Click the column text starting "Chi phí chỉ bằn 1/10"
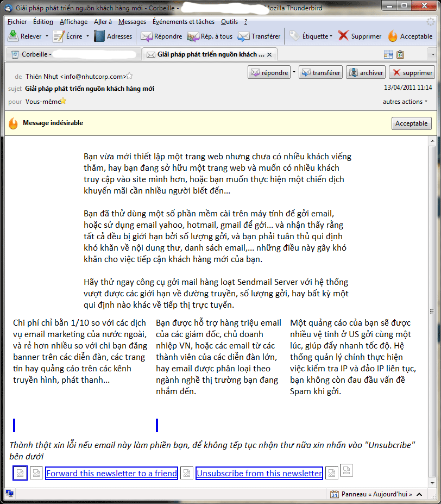 point(80,351)
